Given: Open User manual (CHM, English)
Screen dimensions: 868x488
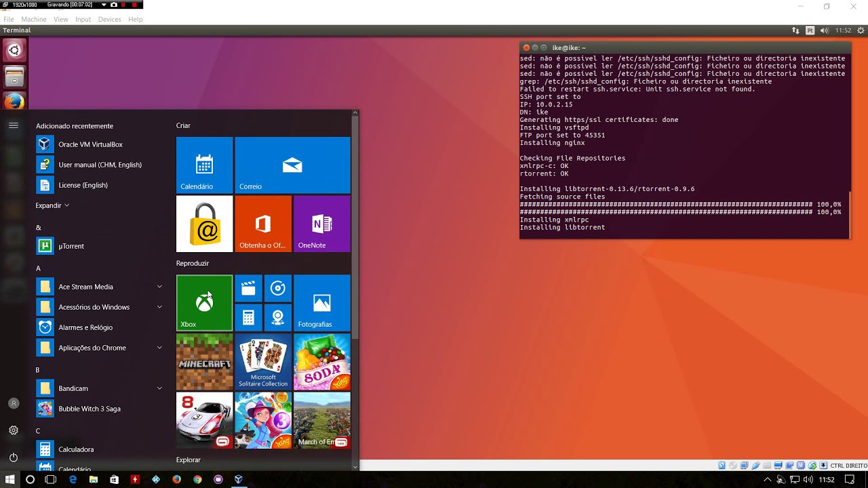Looking at the screenshot, I should (100, 165).
